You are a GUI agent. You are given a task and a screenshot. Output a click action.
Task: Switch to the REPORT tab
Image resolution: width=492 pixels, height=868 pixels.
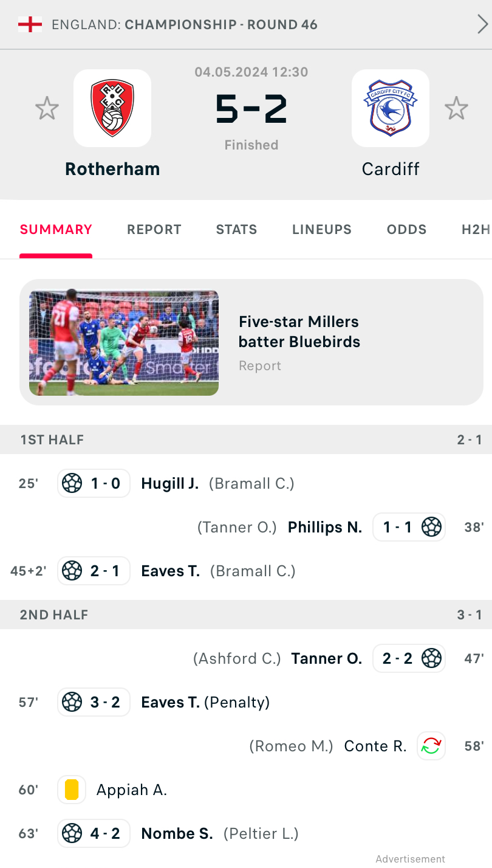[x=154, y=229]
